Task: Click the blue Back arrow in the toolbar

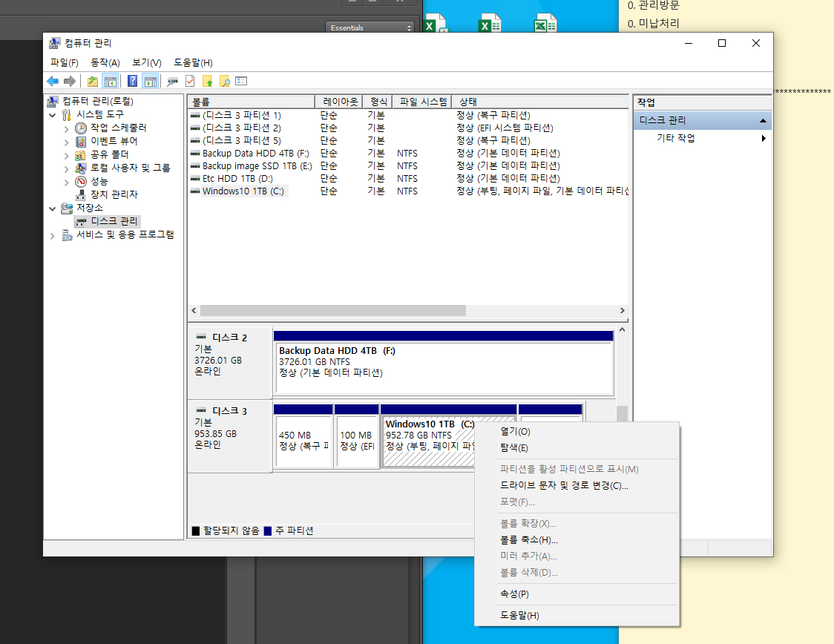Action: pos(53,82)
